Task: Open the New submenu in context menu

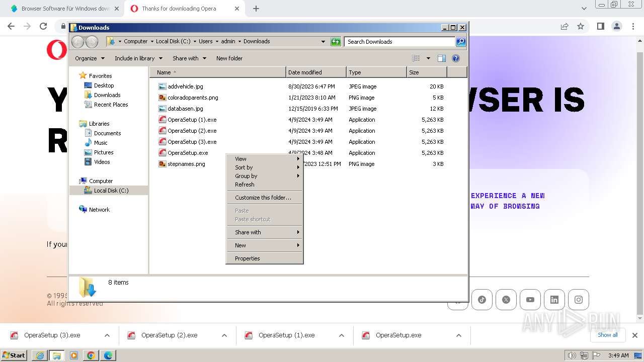Action: coord(265,245)
